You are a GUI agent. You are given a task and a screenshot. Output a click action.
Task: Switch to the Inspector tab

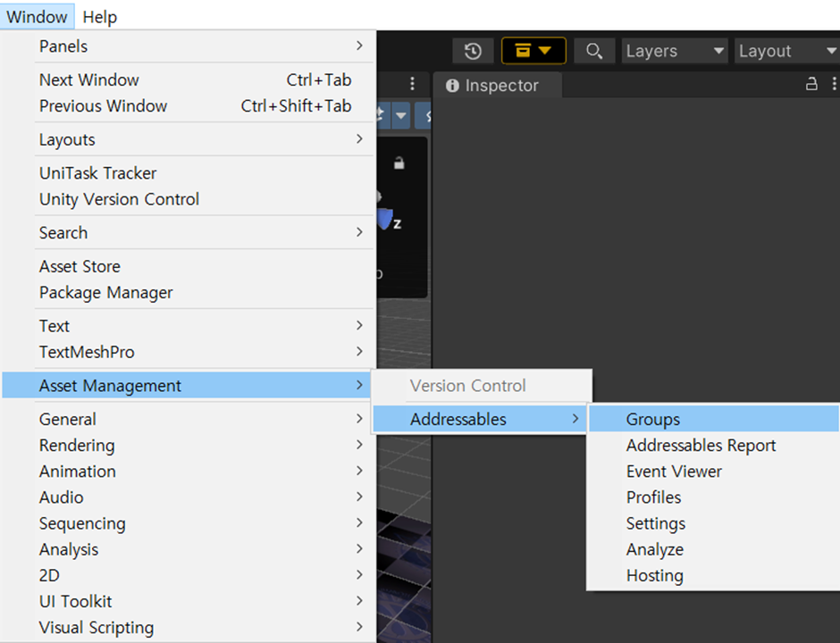498,85
